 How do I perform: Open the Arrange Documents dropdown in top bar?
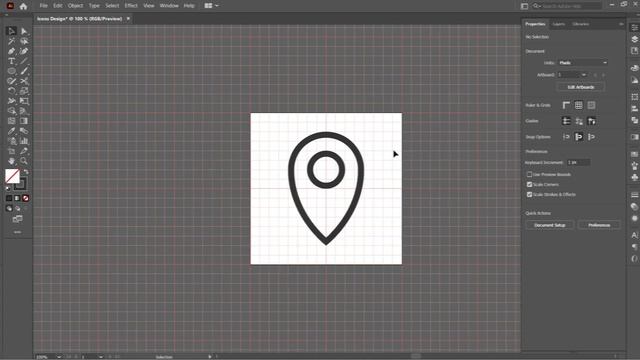coord(211,6)
